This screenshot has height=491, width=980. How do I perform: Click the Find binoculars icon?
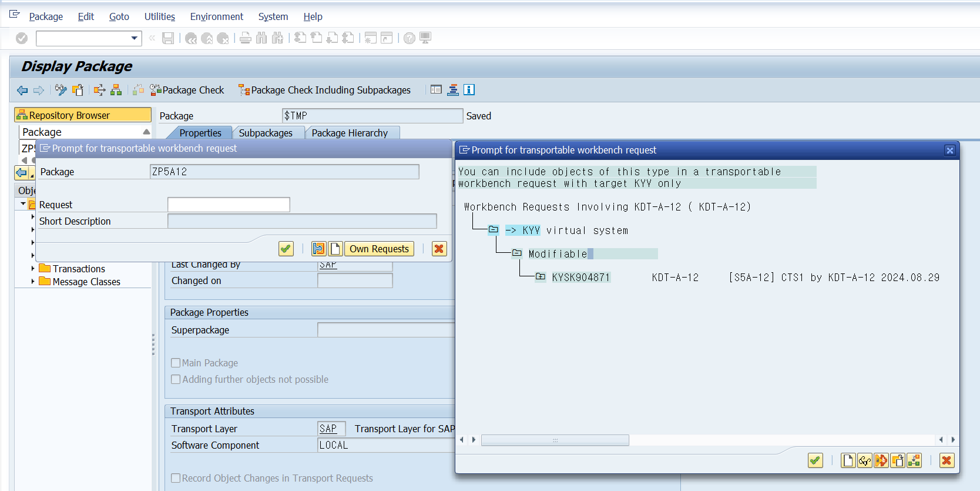pos(261,38)
